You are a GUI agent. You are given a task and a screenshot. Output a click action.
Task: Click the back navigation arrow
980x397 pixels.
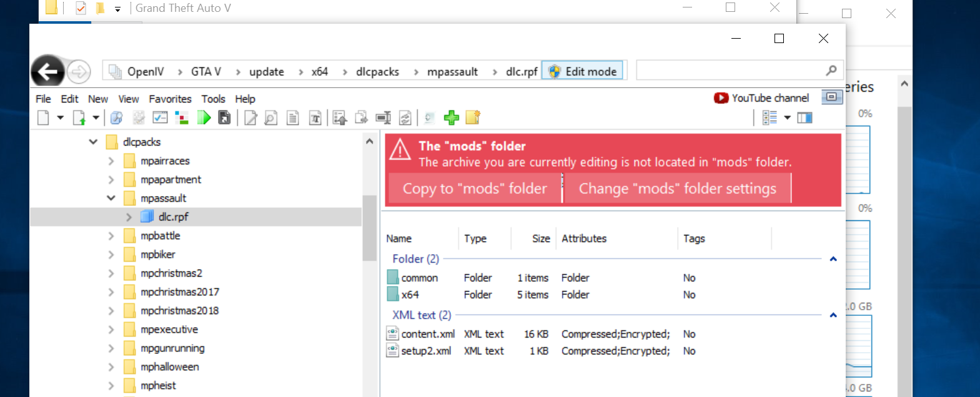(47, 72)
